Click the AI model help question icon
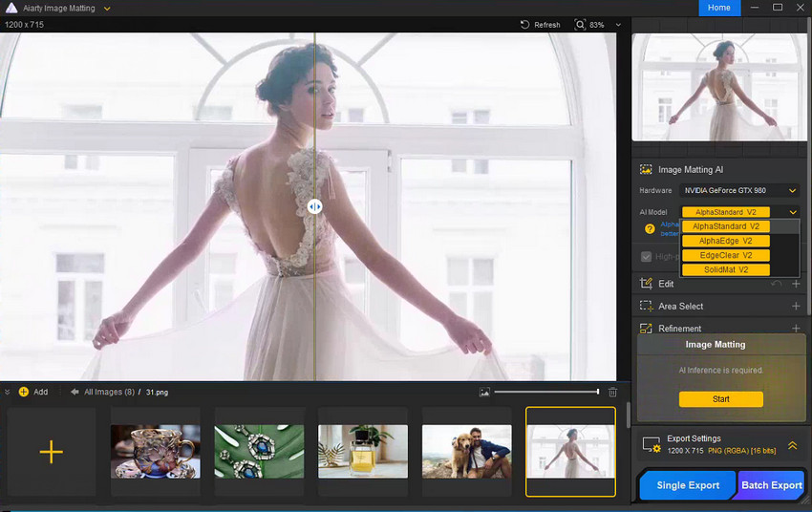The width and height of the screenshot is (812, 512). [650, 229]
